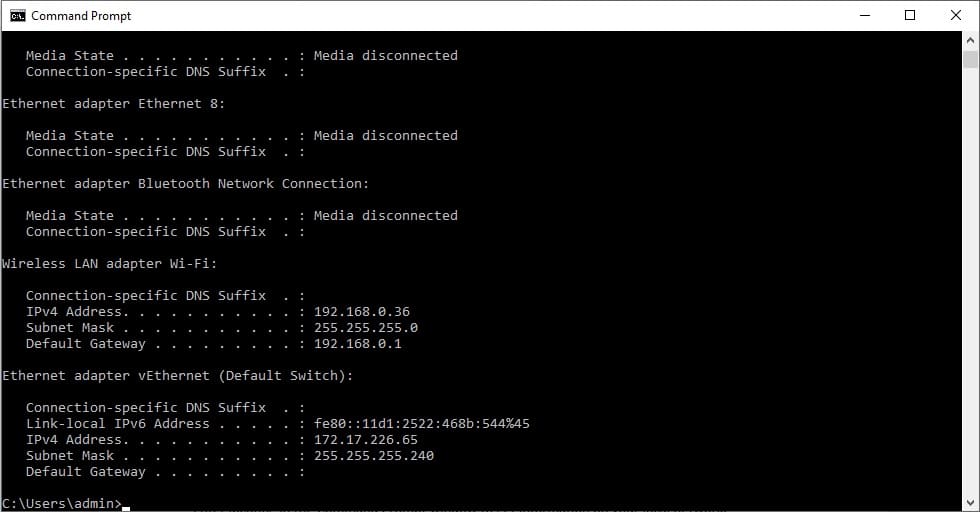Click the scrollbar down arrow
The image size is (980, 512).
pos(970,503)
